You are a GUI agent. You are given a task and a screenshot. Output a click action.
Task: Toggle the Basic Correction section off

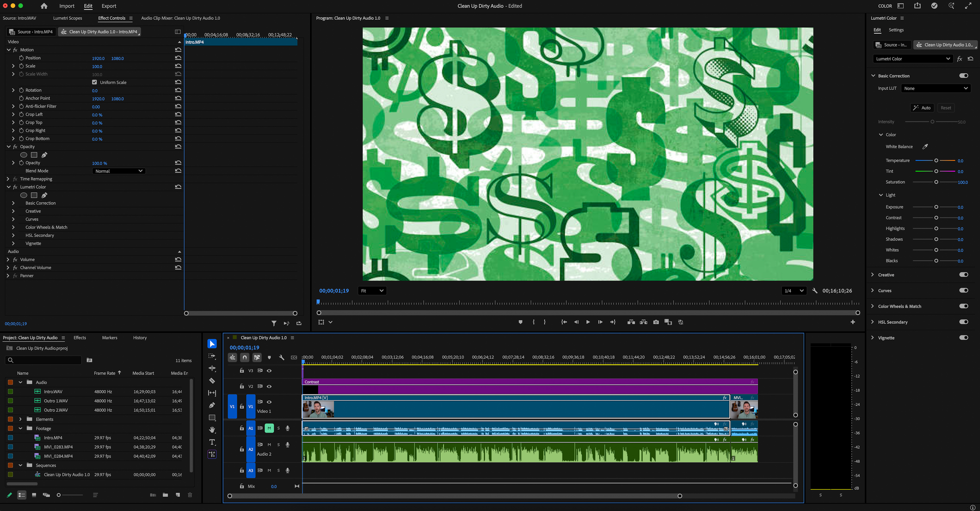(x=963, y=76)
